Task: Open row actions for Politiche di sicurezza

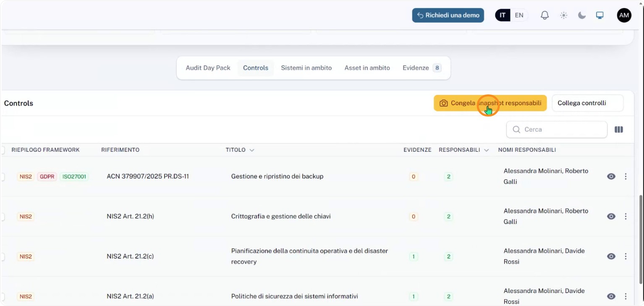Action: point(626,296)
